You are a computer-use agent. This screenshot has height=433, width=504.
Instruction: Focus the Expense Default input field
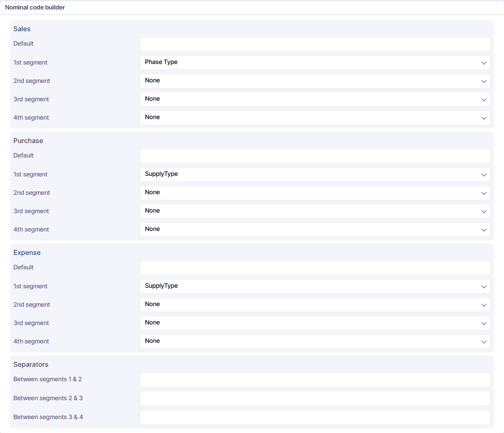(314, 268)
